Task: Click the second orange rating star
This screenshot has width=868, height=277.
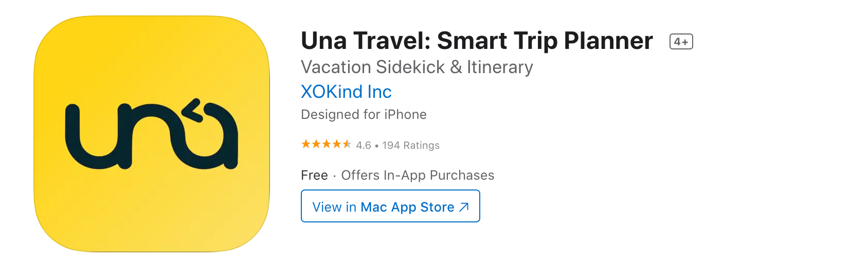Action: [x=316, y=144]
